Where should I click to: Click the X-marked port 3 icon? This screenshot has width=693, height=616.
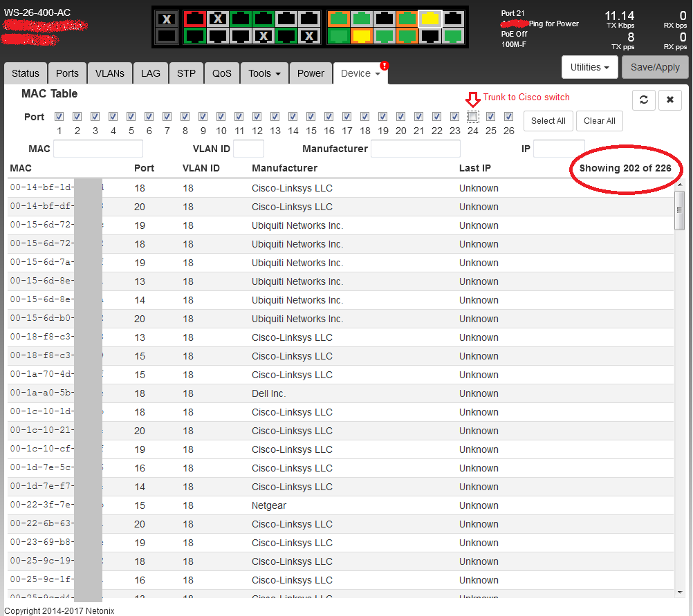pyautogui.click(x=218, y=19)
